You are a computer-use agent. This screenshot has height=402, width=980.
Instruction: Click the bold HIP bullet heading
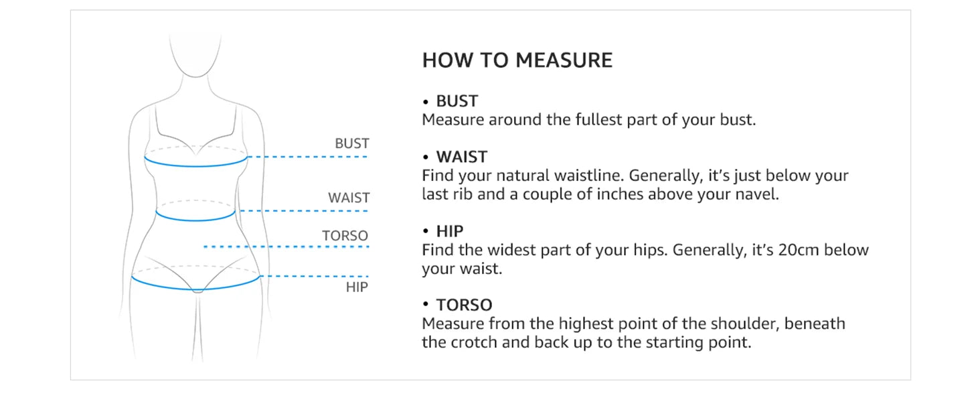[x=449, y=231]
